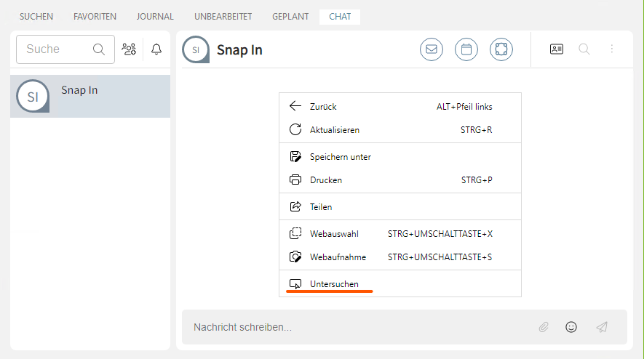Click the add group people icon

[x=130, y=49]
